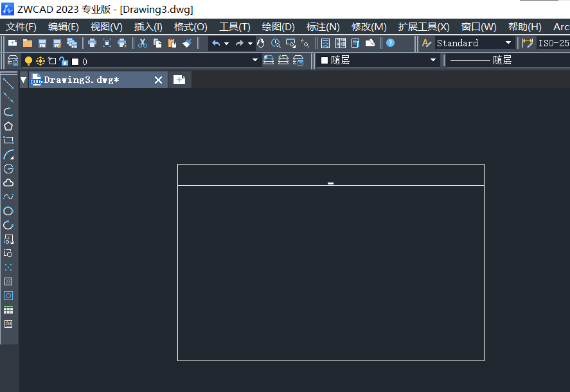Click the Realtime zoom icon
Viewport: 570px width, 392px height.
click(x=276, y=43)
